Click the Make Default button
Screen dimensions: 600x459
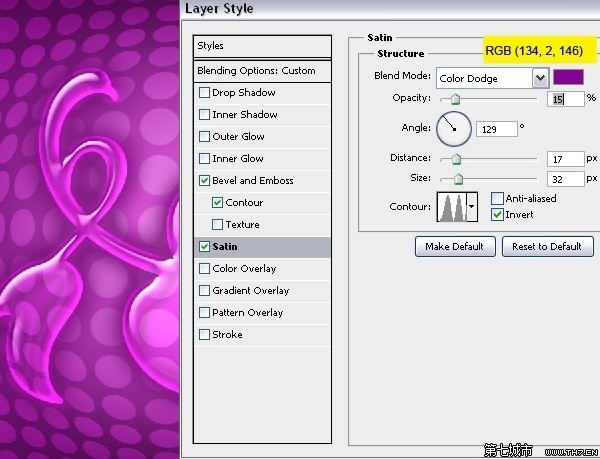(x=454, y=246)
